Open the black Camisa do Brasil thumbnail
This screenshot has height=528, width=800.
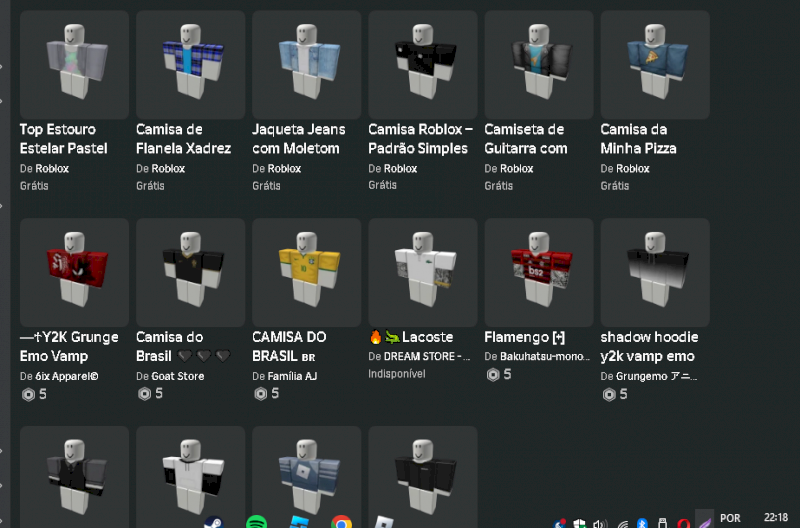pyautogui.click(x=191, y=272)
